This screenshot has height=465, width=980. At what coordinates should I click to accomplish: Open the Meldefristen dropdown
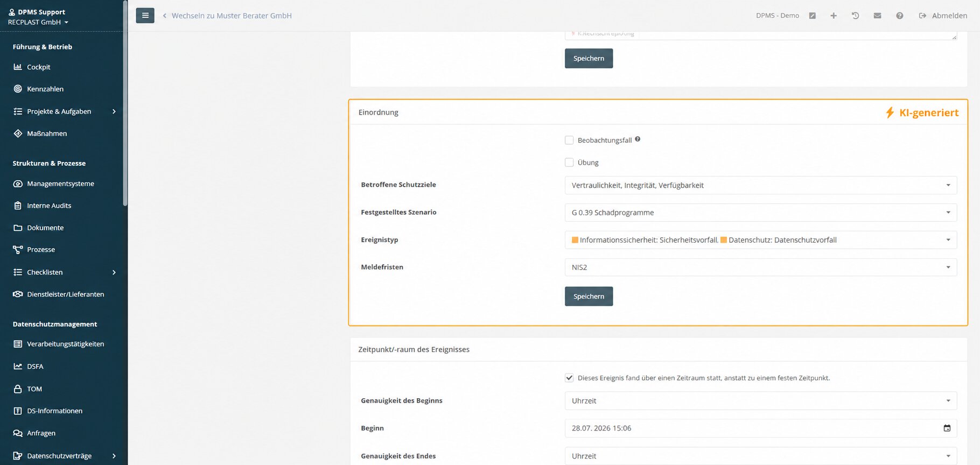point(761,267)
